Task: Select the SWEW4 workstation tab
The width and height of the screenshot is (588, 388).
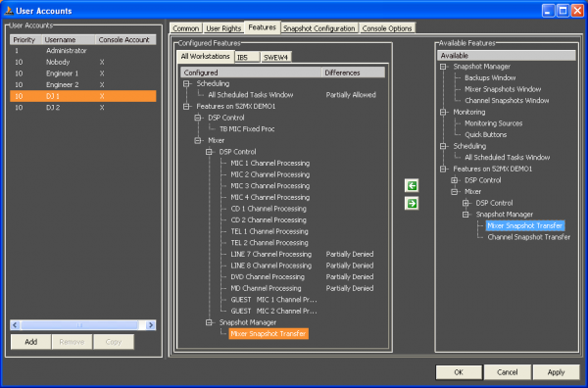Action: pos(275,58)
